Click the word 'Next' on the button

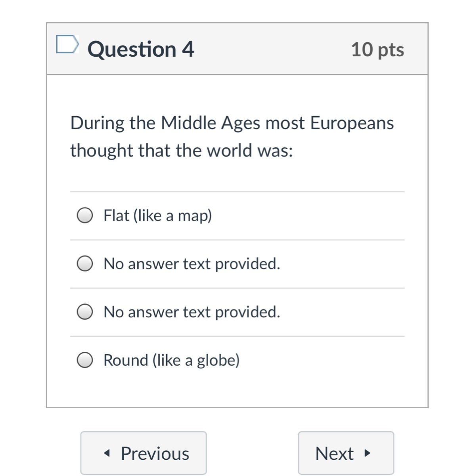tap(334, 453)
